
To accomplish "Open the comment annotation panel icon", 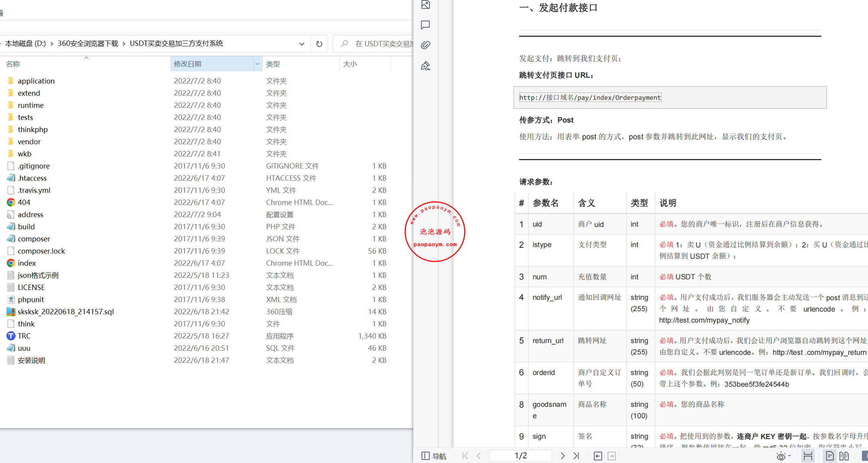I will [x=425, y=25].
